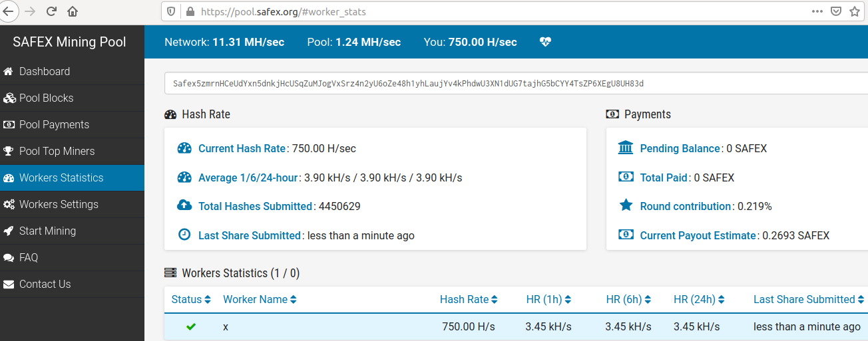Select the worker x table row name

(x=226, y=326)
